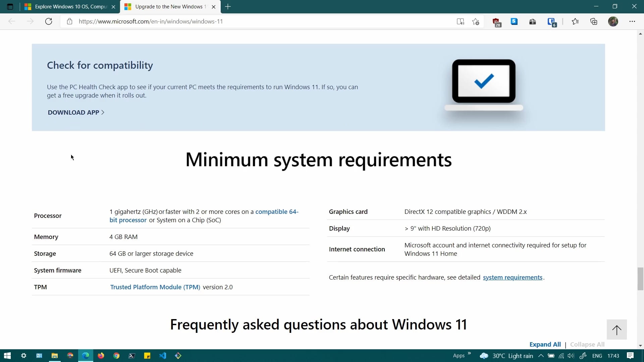The height and width of the screenshot is (362, 644).
Task: Click the scroll to top arrow button
Action: (x=617, y=329)
